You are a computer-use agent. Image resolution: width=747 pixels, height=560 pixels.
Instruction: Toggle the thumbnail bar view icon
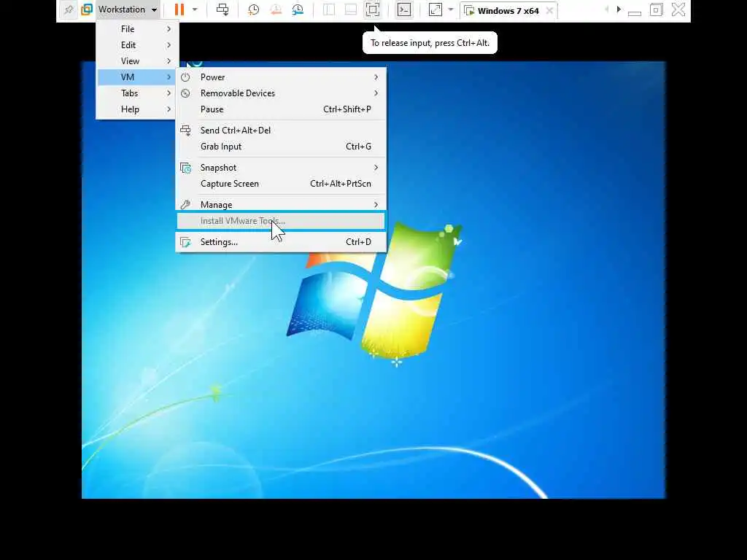pos(351,9)
